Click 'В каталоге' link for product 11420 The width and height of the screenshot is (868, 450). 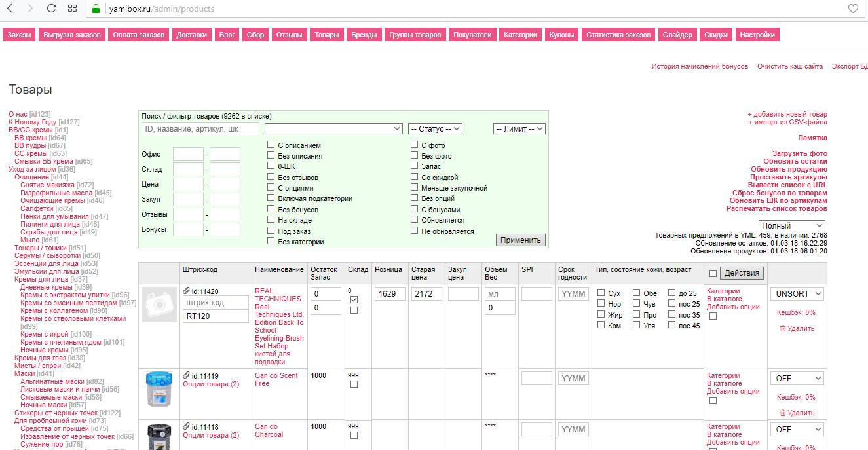(x=725, y=299)
